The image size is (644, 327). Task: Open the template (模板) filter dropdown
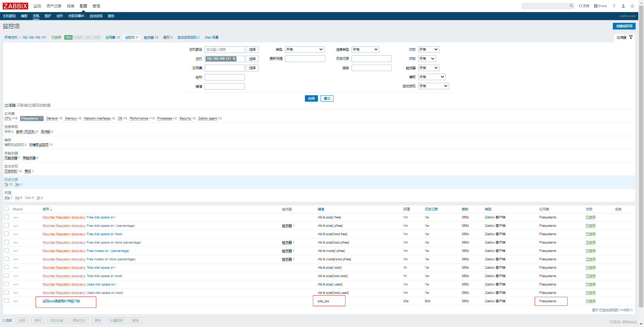coord(432,77)
